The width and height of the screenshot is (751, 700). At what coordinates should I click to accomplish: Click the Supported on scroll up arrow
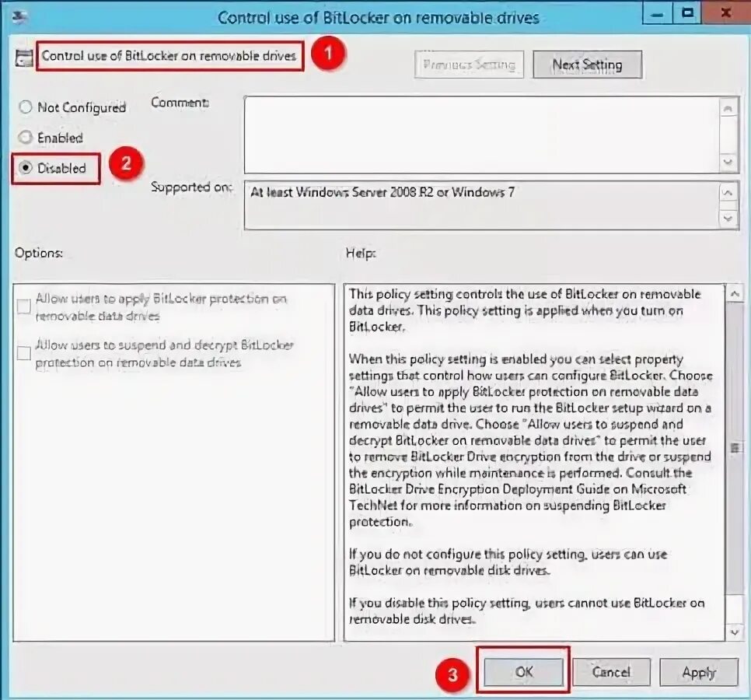tap(728, 193)
